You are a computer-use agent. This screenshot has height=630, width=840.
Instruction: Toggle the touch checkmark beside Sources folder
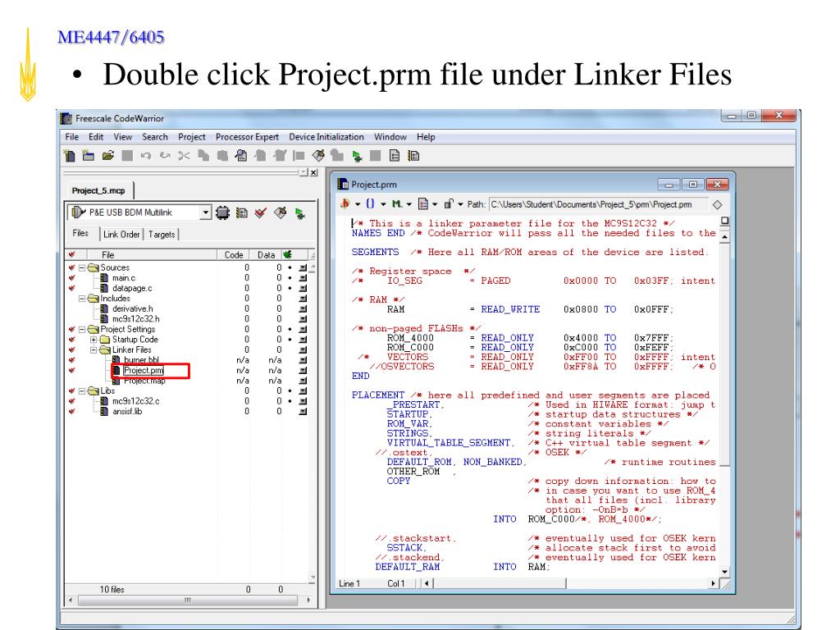point(72,267)
